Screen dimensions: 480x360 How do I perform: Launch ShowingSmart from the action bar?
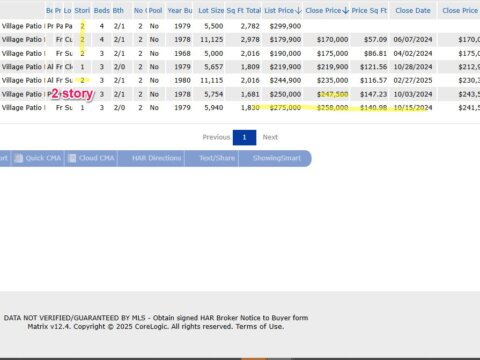pyautogui.click(x=276, y=158)
